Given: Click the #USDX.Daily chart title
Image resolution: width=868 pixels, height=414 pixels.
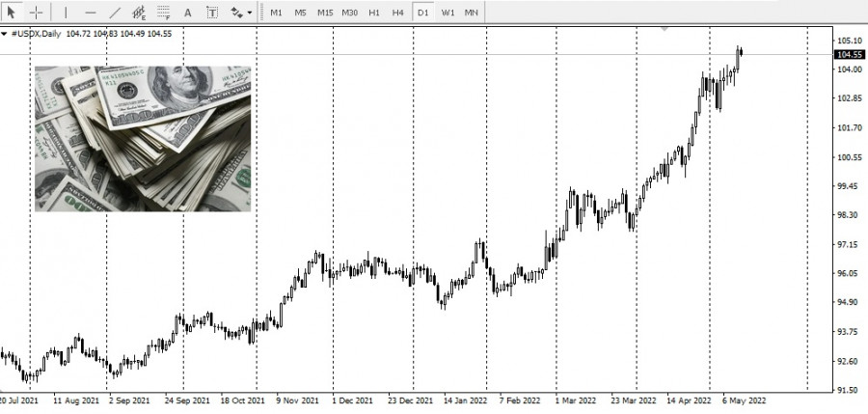Looking at the screenshot, I should [37, 34].
